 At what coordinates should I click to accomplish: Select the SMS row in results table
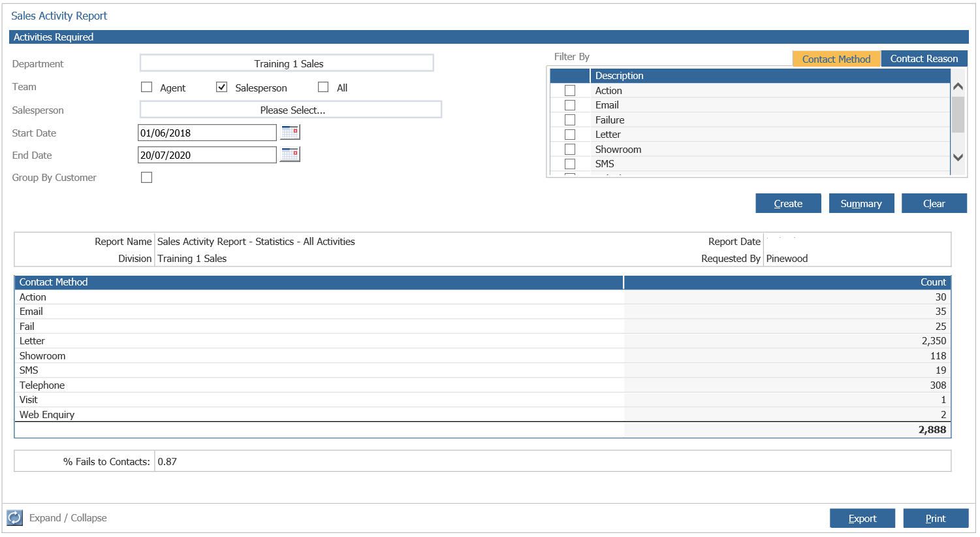(x=482, y=370)
